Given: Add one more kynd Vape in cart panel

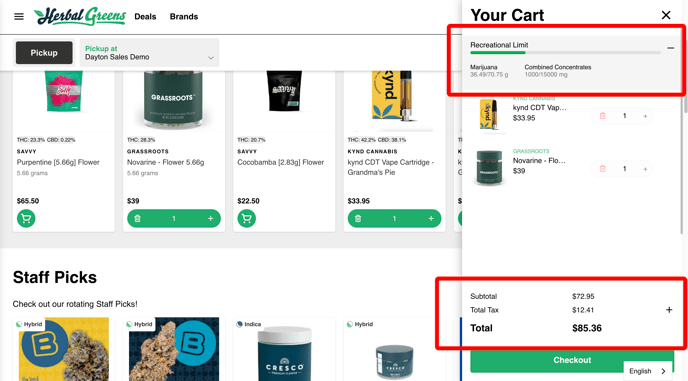Looking at the screenshot, I should (645, 116).
